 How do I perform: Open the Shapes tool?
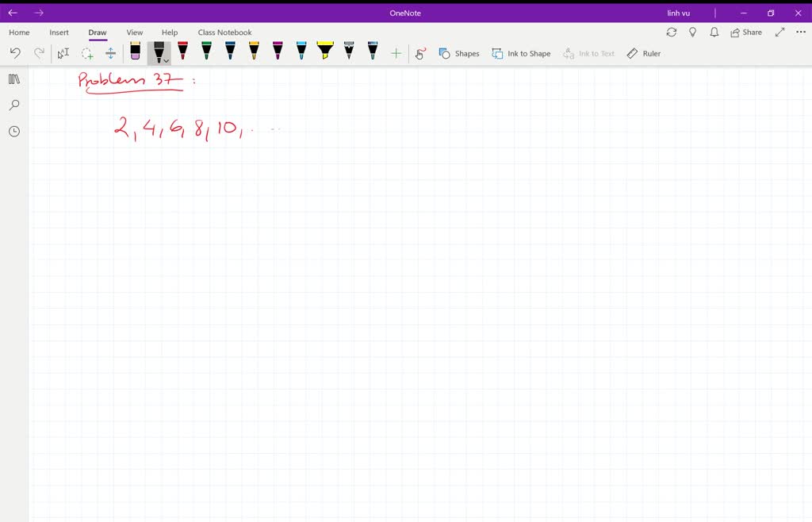coord(458,53)
